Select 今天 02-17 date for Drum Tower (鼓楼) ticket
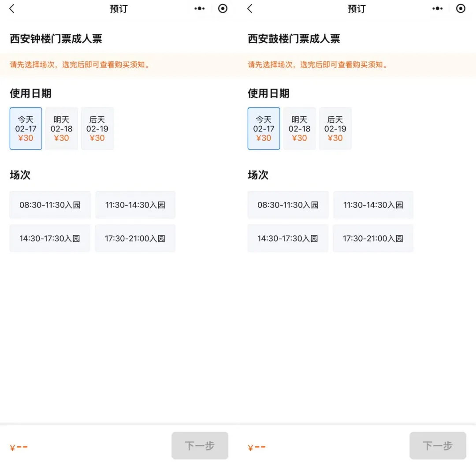476x465 pixels. click(264, 128)
